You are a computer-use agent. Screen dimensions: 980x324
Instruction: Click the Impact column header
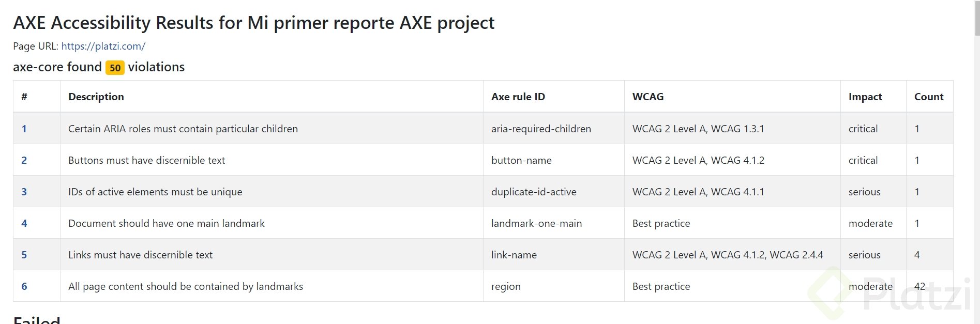coord(865,97)
